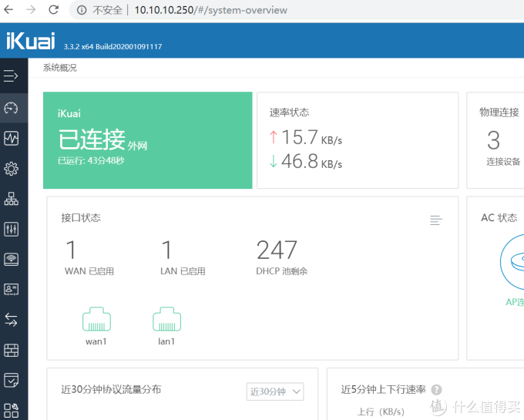Image resolution: width=524 pixels, height=420 pixels.
Task: Click the green 已连接 status card
Action: [148, 140]
